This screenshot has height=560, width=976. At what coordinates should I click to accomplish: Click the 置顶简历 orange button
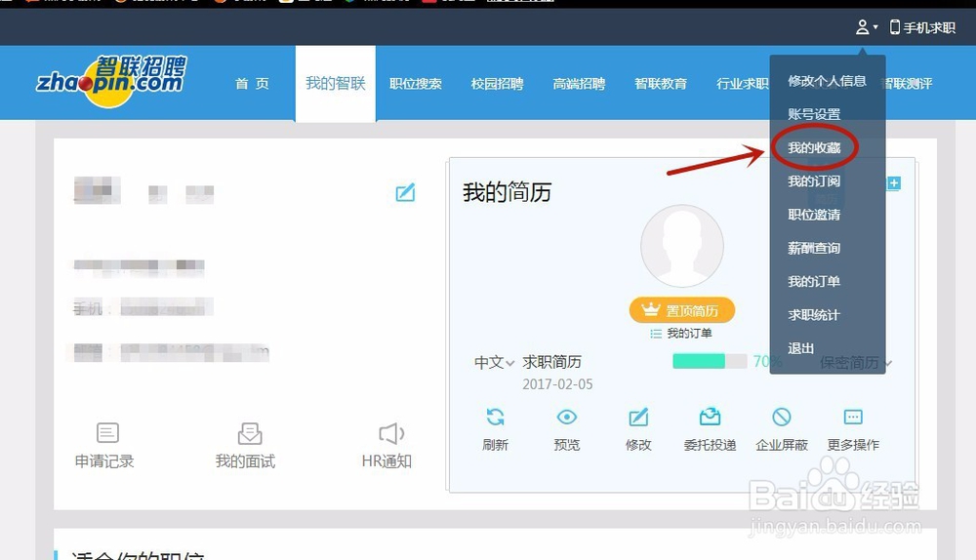tap(682, 310)
